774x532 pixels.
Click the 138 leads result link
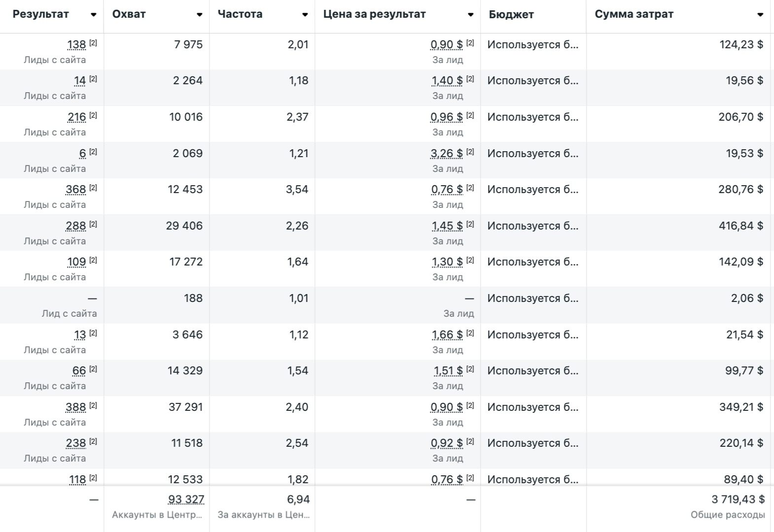[x=76, y=45]
